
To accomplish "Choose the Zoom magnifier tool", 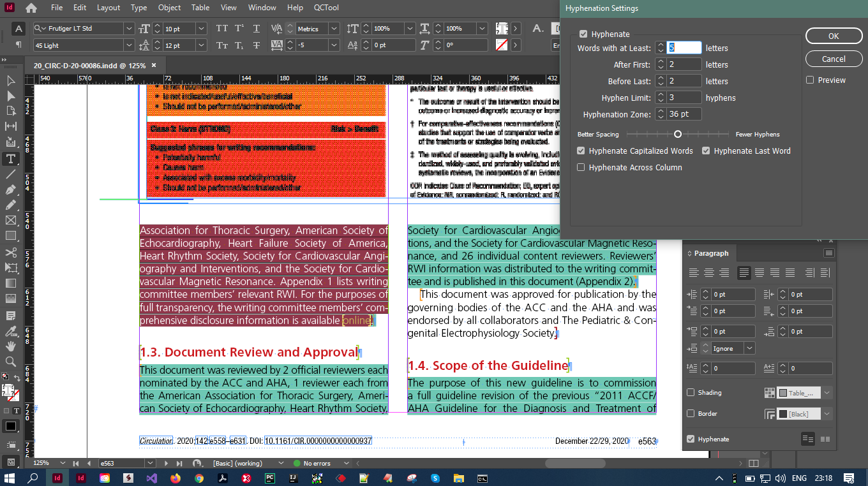I will pos(11,362).
